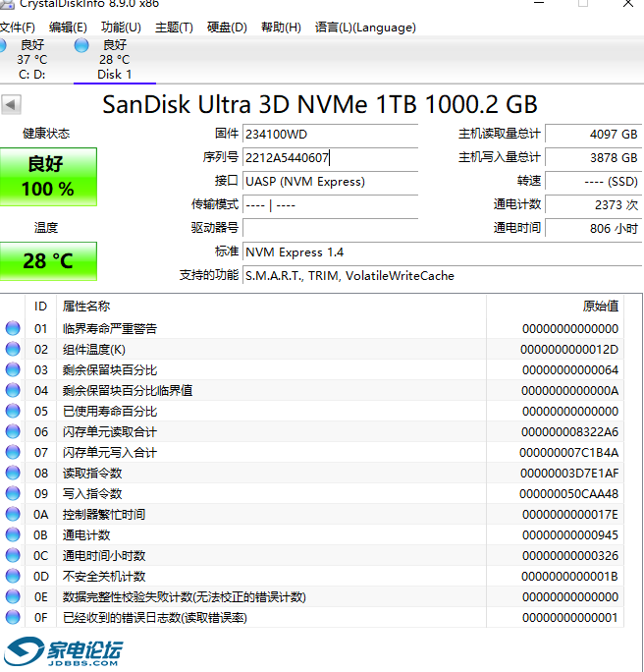Select attribute name 临界寿命严重警告
Screen dimensions: 644x672
(x=110, y=329)
